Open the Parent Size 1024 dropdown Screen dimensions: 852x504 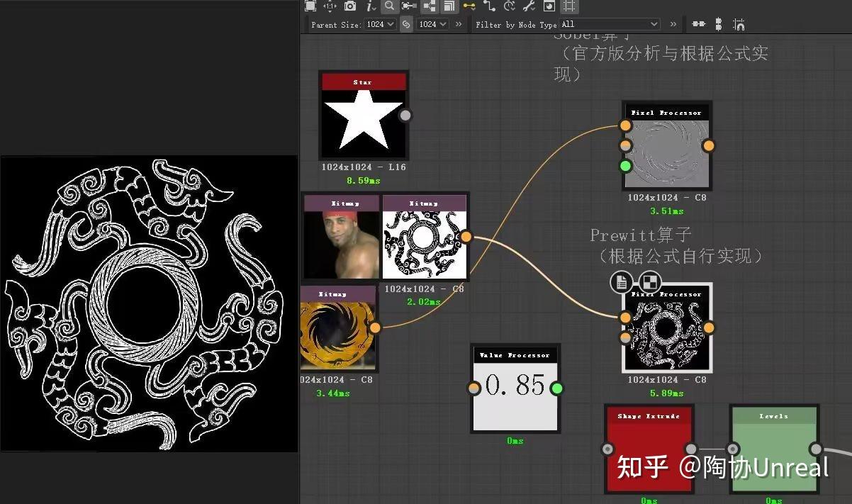click(x=381, y=23)
